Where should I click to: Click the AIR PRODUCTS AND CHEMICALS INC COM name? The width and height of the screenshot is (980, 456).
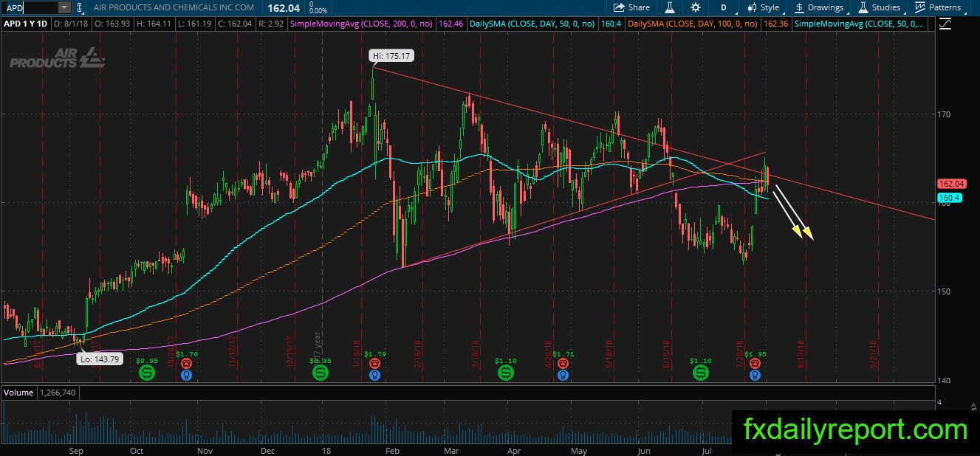click(174, 7)
